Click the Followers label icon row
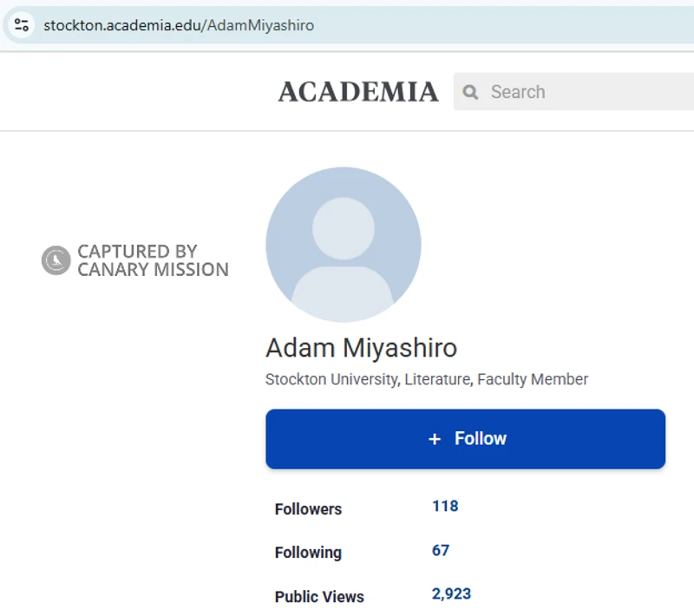The image size is (694, 616). click(x=308, y=509)
